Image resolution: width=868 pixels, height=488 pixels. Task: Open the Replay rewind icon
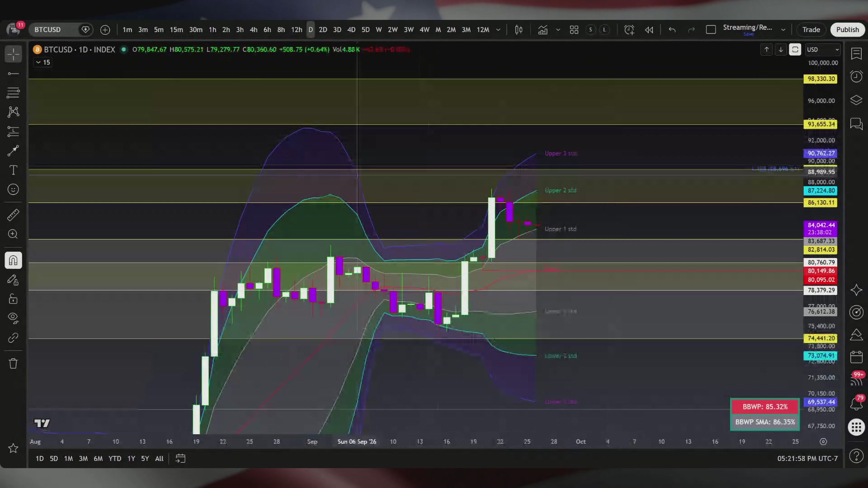[x=649, y=30]
